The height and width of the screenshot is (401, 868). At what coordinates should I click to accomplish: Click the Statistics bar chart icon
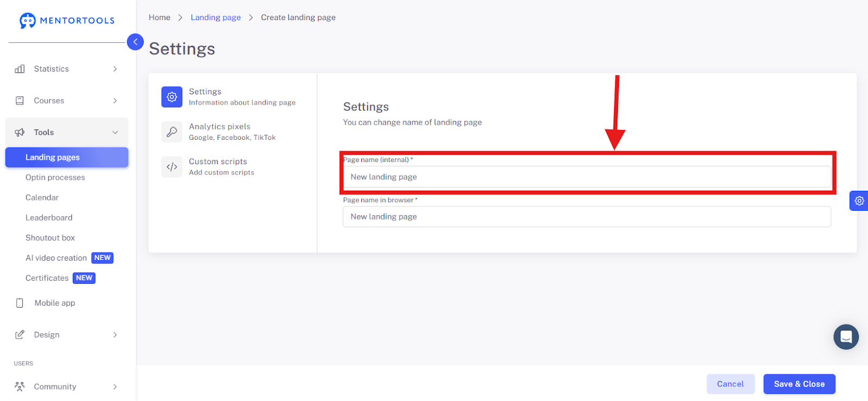tap(20, 69)
